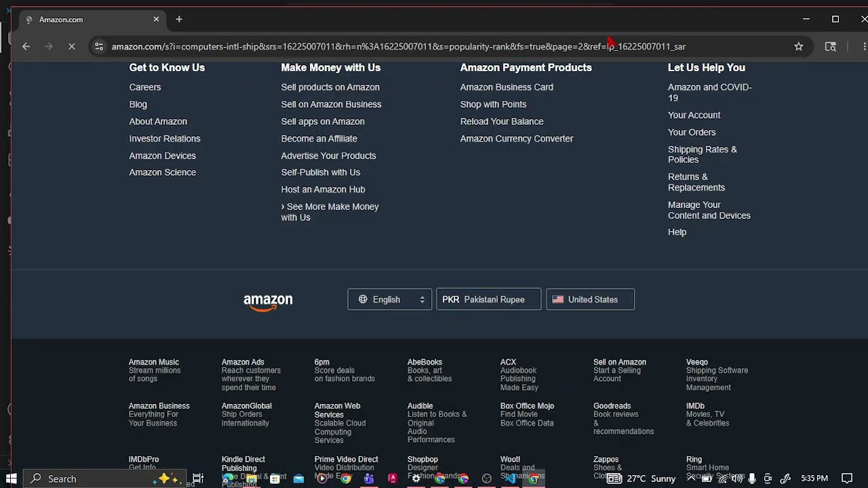Screen dimensions: 868x488
Task: Click Goodreads footer link
Action: 623,419
